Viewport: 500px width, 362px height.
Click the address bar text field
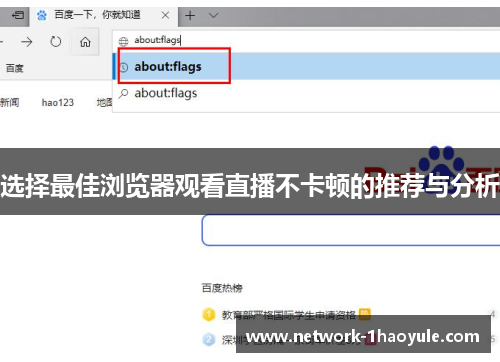(307, 41)
